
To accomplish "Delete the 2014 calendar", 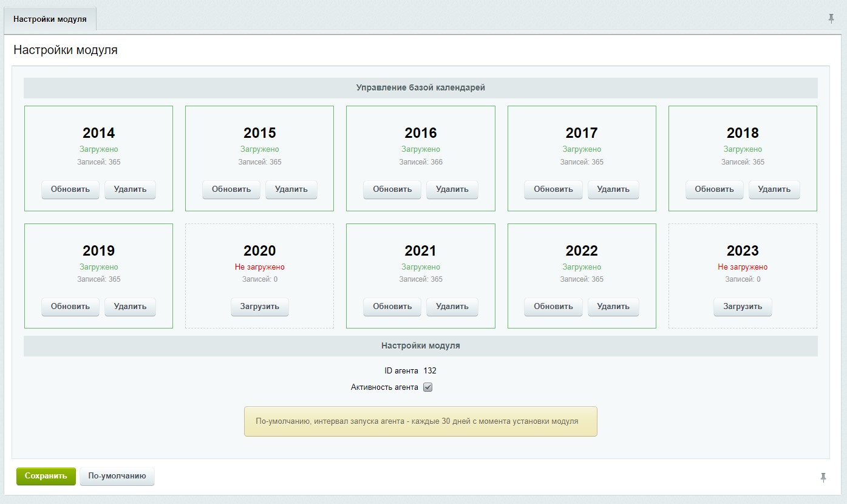I will (x=130, y=189).
